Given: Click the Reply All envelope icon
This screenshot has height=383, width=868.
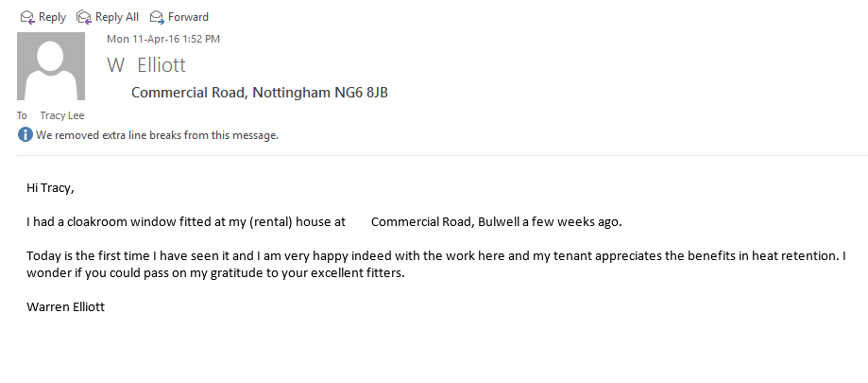Looking at the screenshot, I should 84,17.
